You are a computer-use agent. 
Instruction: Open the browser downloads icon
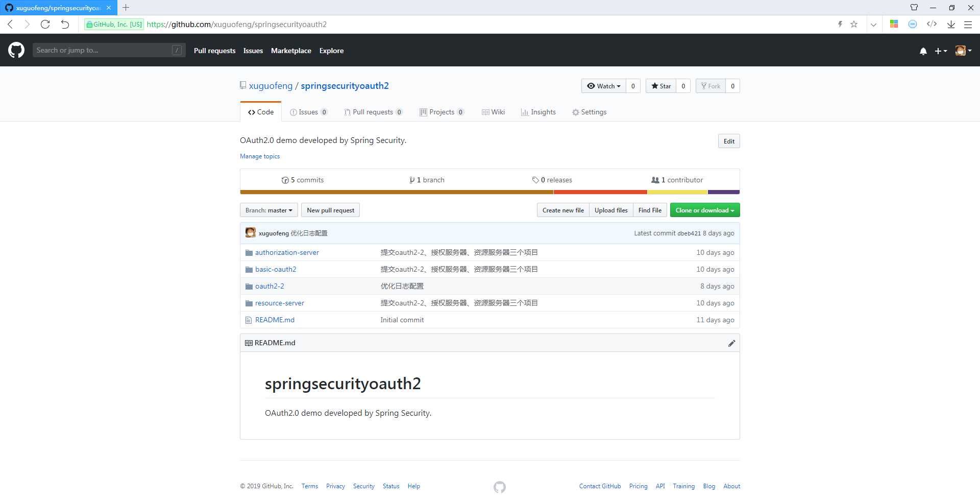[951, 24]
